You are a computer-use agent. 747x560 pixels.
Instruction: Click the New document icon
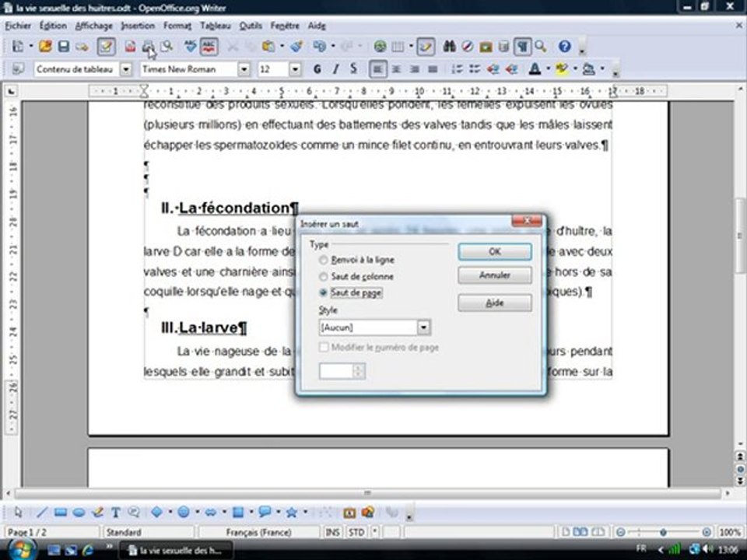pyautogui.click(x=18, y=46)
